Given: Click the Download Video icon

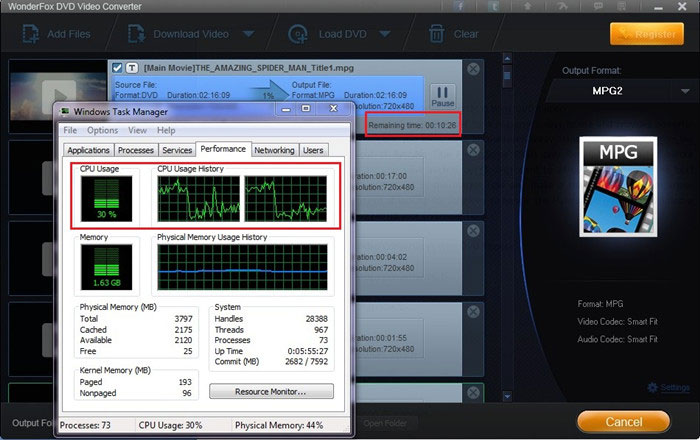Looking at the screenshot, I should click(136, 34).
